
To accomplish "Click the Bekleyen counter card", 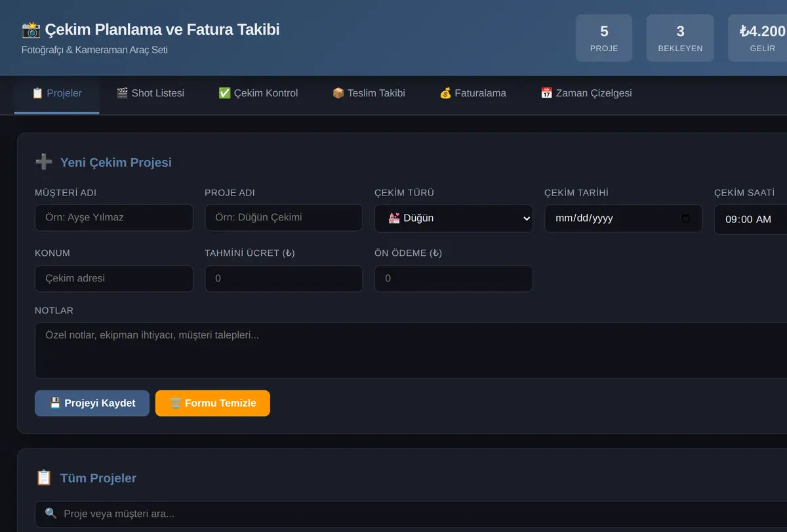I will (x=680, y=38).
